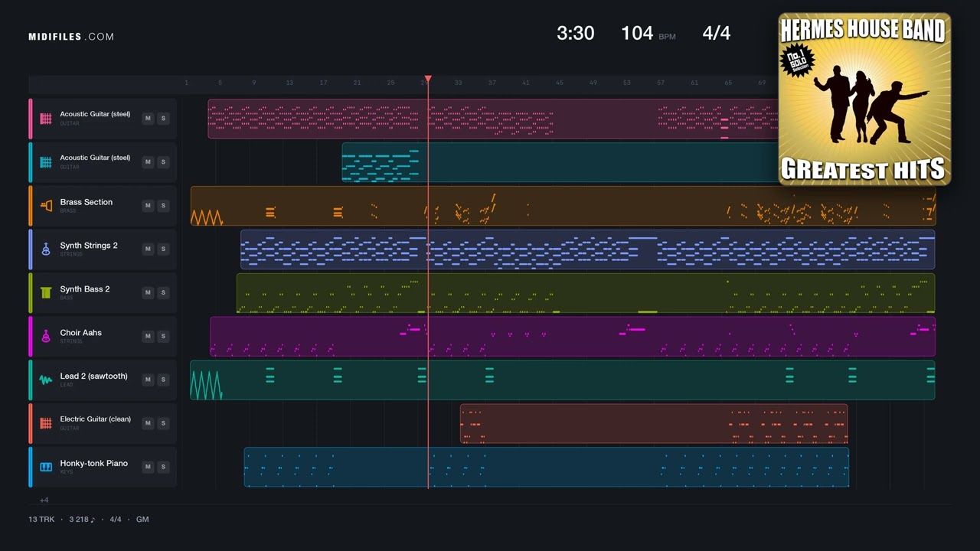Solo the Brass Section track

click(x=163, y=206)
